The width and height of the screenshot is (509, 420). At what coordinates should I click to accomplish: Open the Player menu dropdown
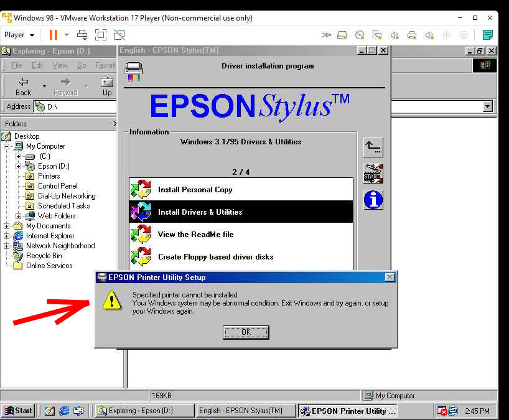point(19,35)
